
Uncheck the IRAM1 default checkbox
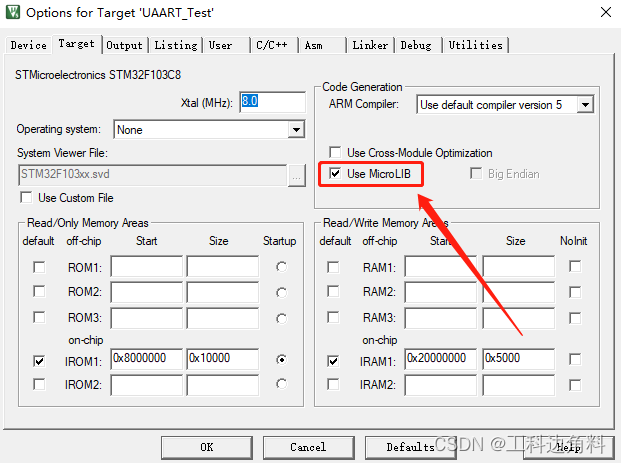[333, 361]
